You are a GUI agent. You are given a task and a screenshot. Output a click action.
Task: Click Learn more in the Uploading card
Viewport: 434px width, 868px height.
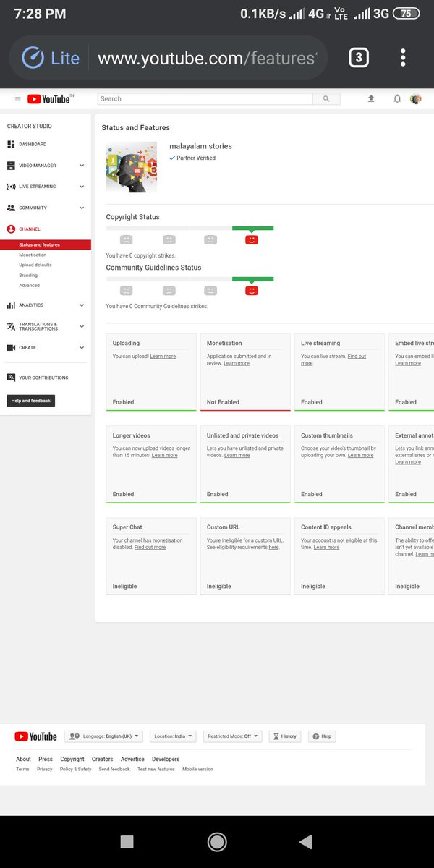(163, 357)
